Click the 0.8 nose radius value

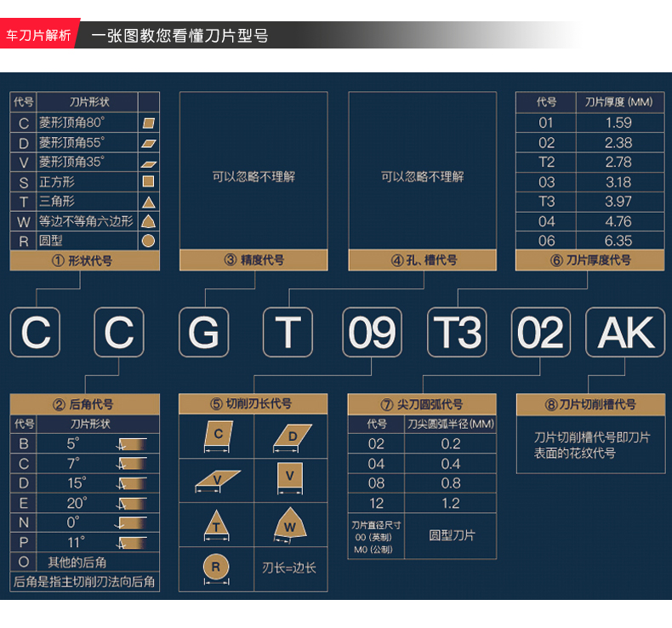coord(451,483)
